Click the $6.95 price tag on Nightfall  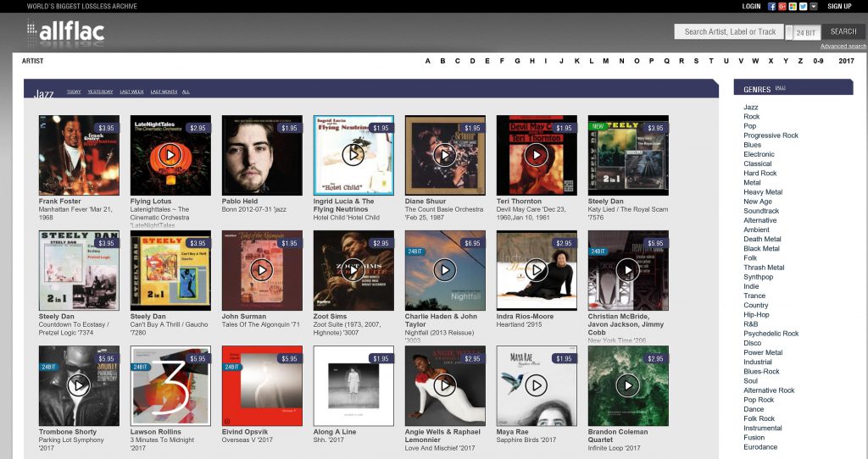tap(472, 243)
